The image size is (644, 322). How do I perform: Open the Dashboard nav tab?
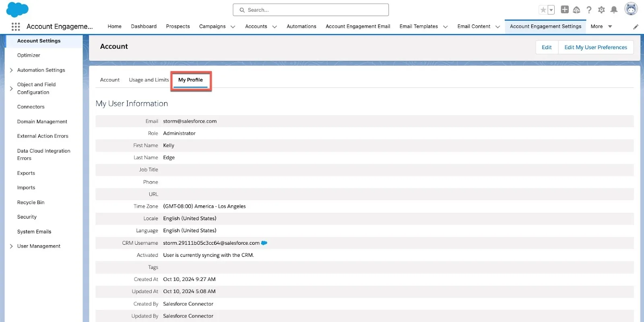(x=144, y=27)
